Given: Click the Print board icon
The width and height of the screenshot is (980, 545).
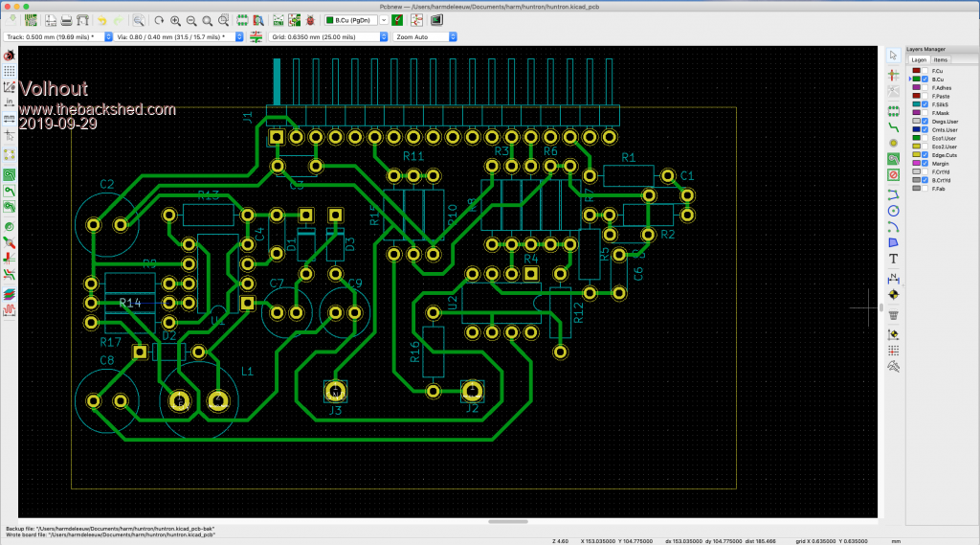Looking at the screenshot, I should [x=66, y=19].
